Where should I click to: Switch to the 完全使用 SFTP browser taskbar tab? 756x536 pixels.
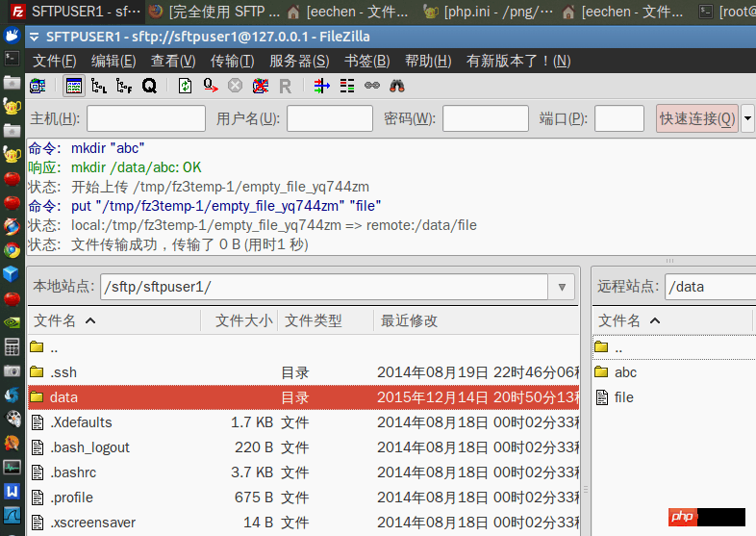pyautogui.click(x=214, y=12)
